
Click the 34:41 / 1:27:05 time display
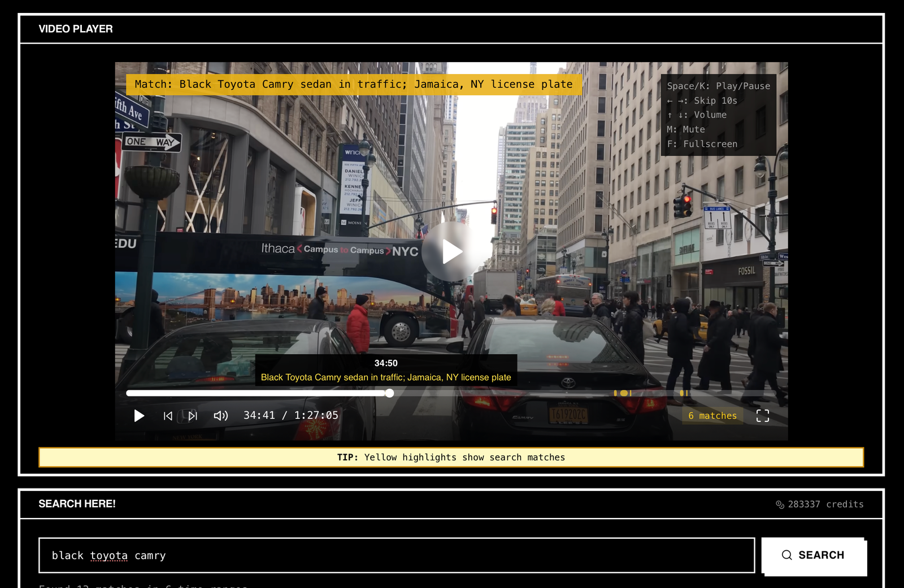(290, 415)
